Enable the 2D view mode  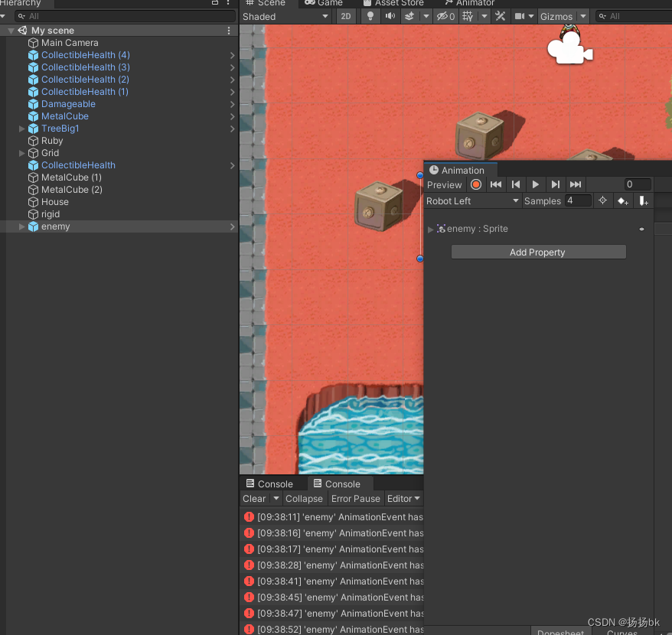point(346,15)
